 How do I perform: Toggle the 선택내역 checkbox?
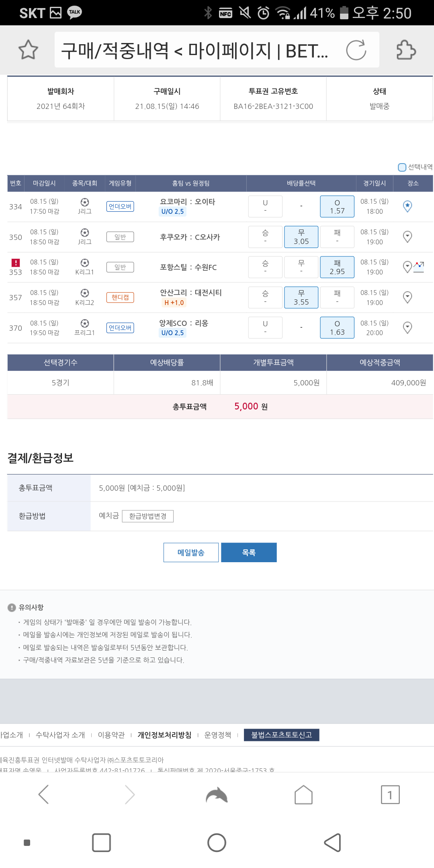(402, 167)
